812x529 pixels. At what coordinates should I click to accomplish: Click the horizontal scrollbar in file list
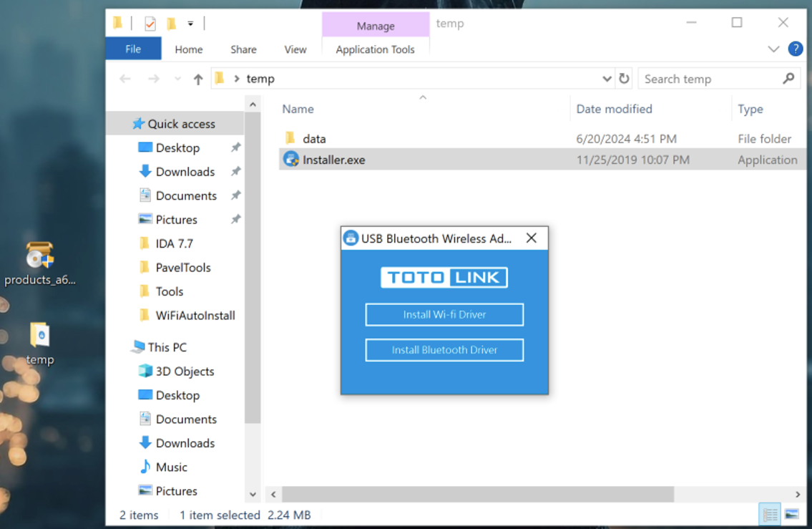(478, 494)
